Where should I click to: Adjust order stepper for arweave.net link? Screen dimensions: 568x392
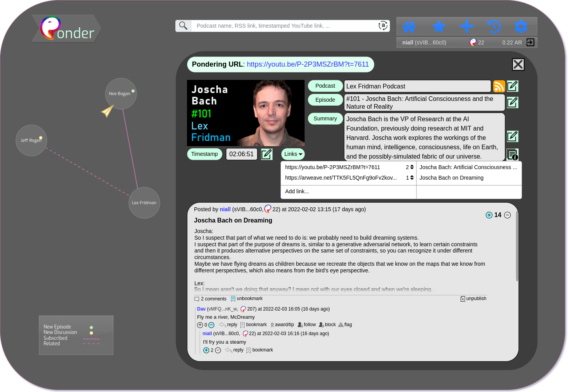click(x=412, y=178)
